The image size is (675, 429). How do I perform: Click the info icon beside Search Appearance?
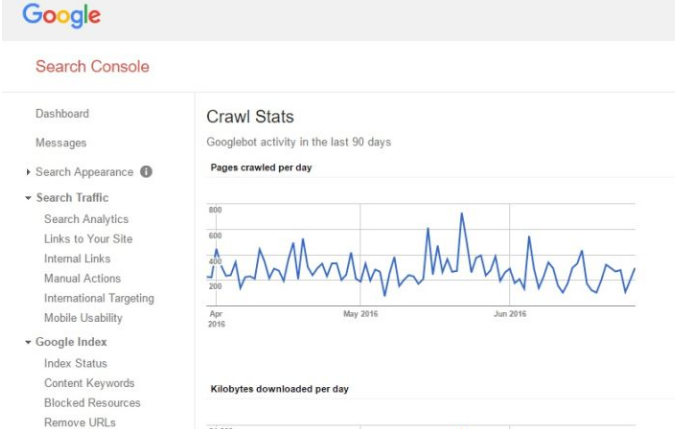coord(146,172)
